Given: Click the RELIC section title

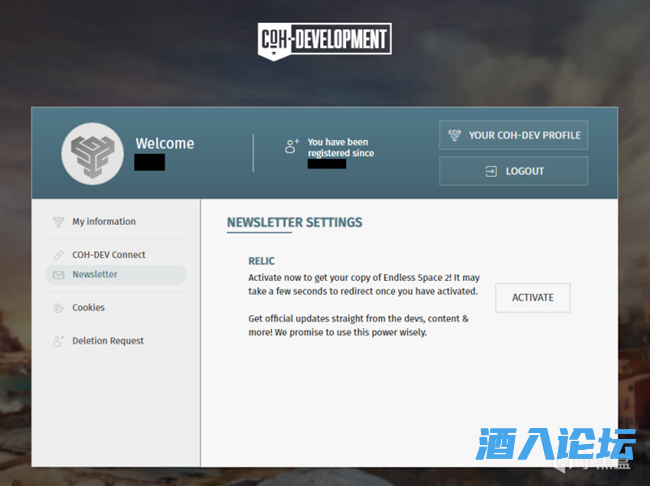Looking at the screenshot, I should pyautogui.click(x=261, y=261).
